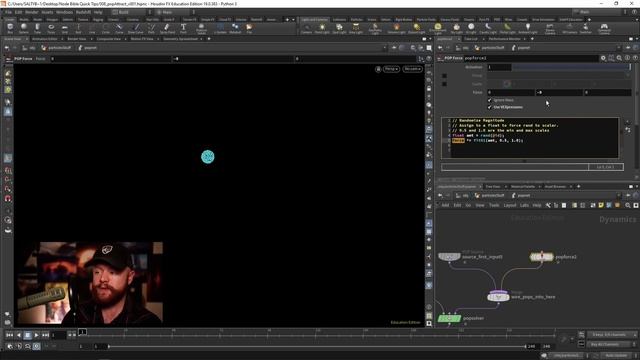Image resolution: width=640 pixels, height=360 pixels.
Task: Select the Tube shelf tool
Action: tap(37, 28)
